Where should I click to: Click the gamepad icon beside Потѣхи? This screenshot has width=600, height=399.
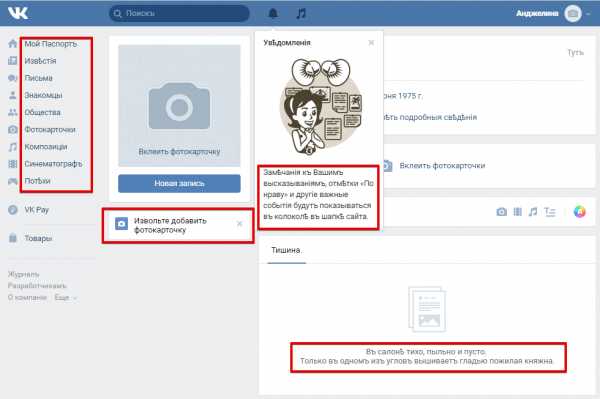[13, 181]
